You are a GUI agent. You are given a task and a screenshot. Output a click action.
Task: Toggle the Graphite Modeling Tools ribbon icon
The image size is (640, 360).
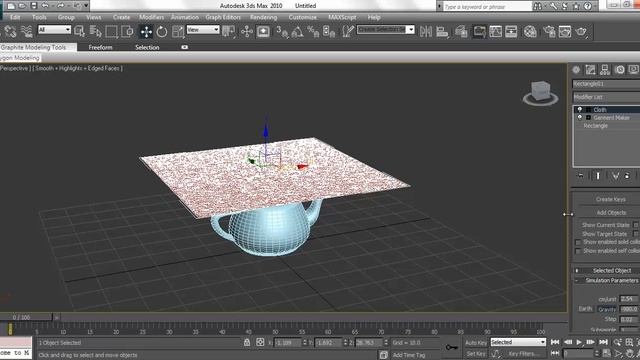click(x=479, y=31)
